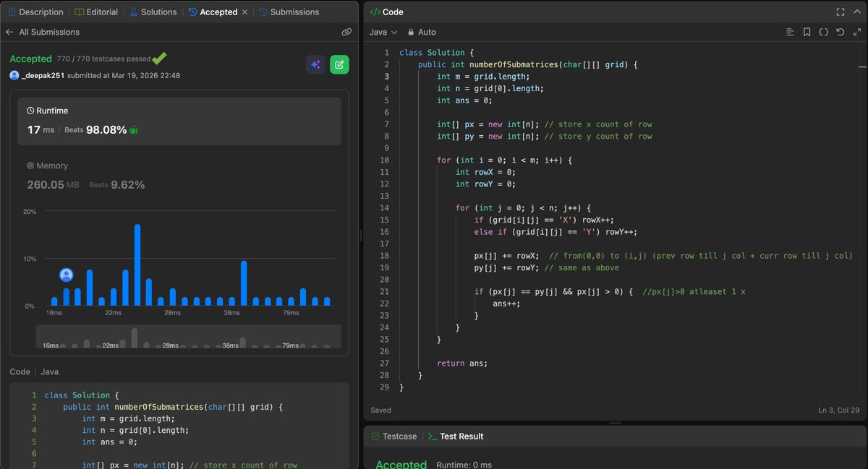Click the 'Saved' status text

coord(380,410)
